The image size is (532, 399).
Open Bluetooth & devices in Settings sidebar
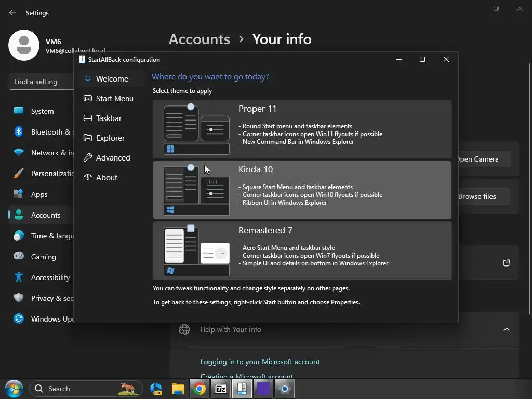pyautogui.click(x=42, y=132)
